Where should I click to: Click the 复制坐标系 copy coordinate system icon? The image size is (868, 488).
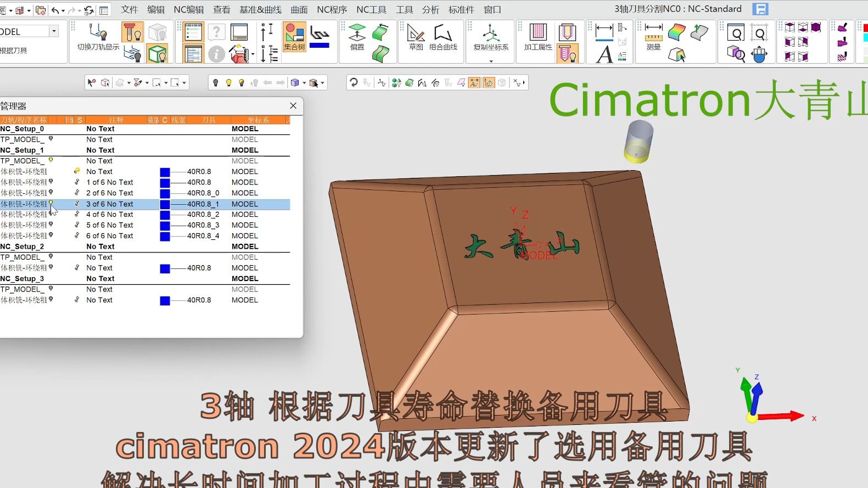coord(491,33)
